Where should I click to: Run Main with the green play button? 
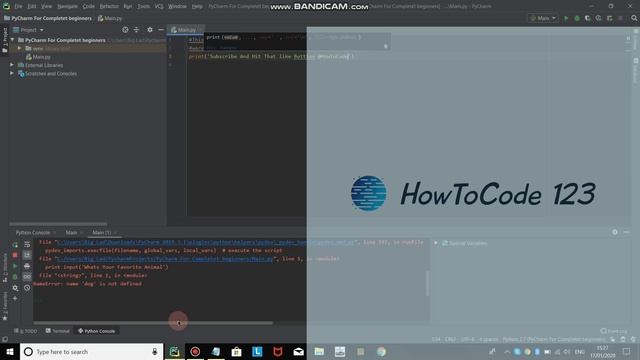[x=566, y=18]
